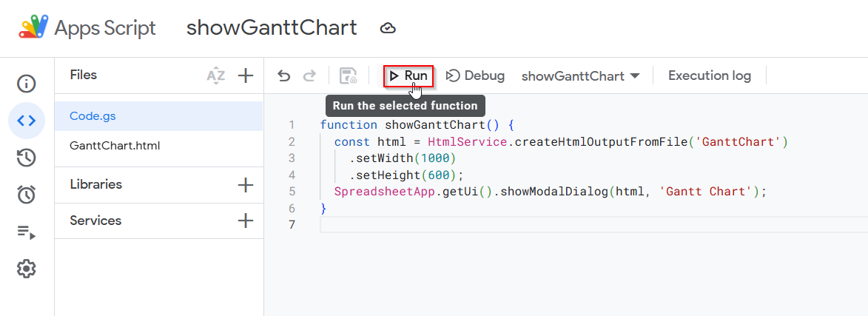
Task: Click the Save project icon
Action: [349, 75]
